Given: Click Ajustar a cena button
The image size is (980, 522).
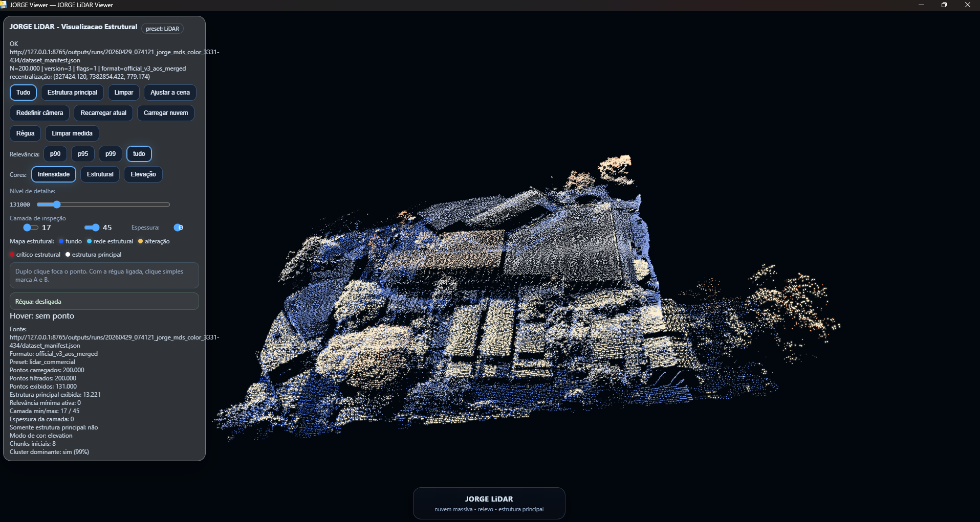Looking at the screenshot, I should pyautogui.click(x=170, y=93).
